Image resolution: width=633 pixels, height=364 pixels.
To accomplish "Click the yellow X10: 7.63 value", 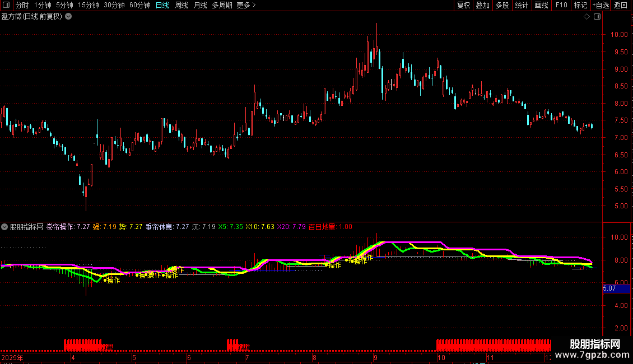I will [260, 227].
